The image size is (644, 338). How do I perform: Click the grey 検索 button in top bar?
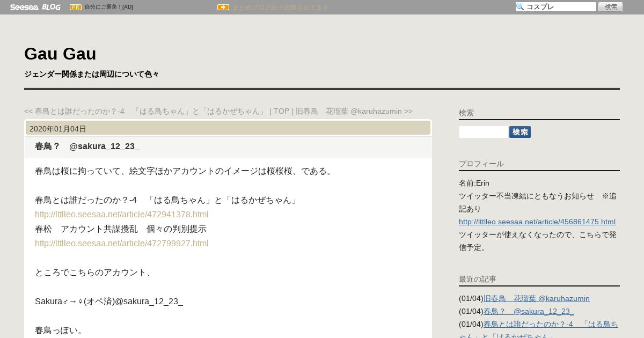click(x=611, y=7)
